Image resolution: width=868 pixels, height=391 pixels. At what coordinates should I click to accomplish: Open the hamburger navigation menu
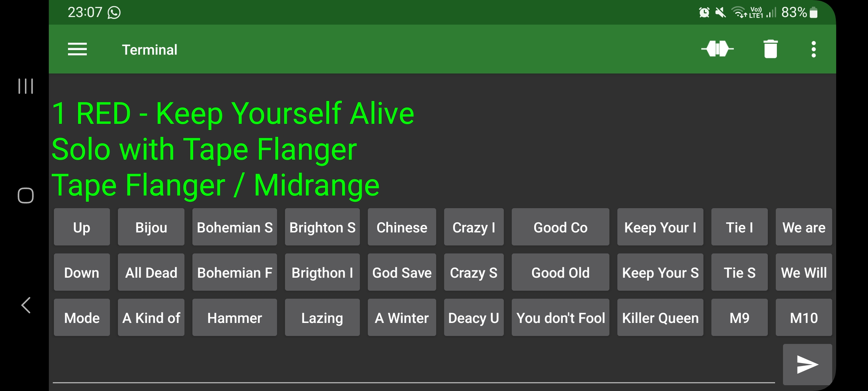click(x=77, y=49)
